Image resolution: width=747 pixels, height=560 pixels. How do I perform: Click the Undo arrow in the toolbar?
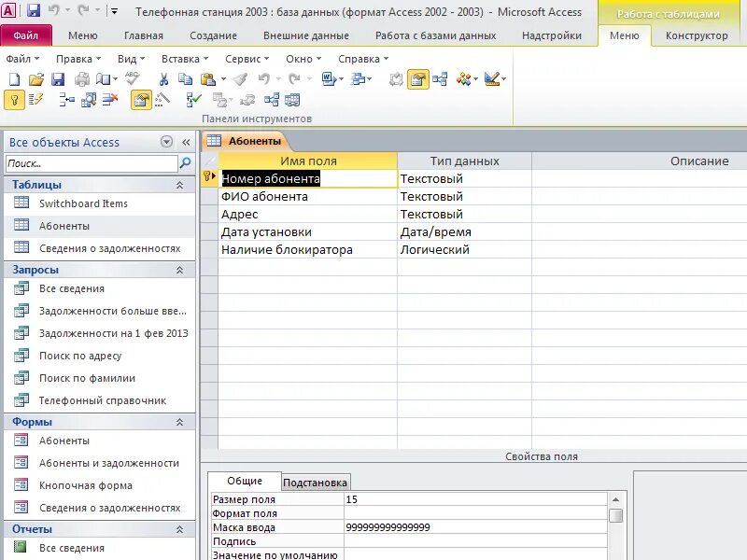264,79
